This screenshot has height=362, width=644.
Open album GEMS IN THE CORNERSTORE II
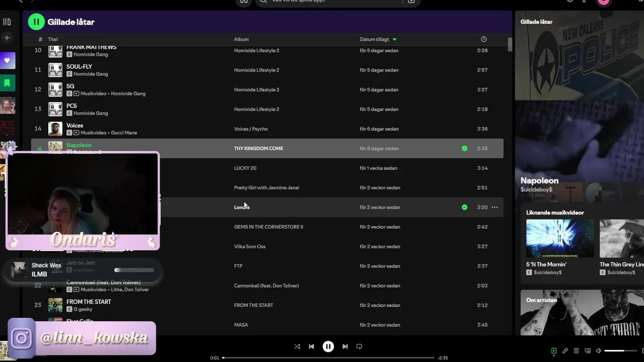click(269, 227)
